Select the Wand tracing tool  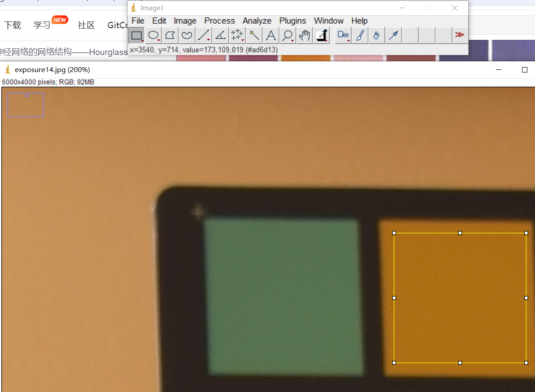pyautogui.click(x=254, y=35)
